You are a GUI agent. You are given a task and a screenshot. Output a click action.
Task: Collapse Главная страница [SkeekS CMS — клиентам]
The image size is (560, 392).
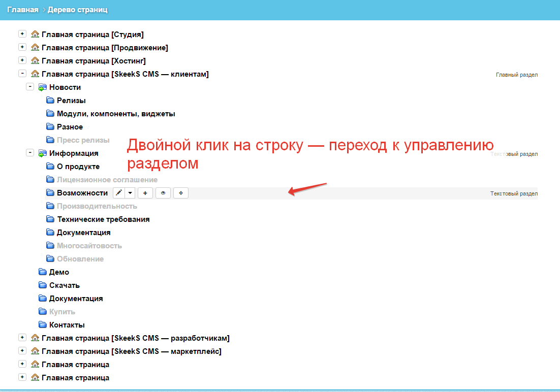(x=22, y=74)
